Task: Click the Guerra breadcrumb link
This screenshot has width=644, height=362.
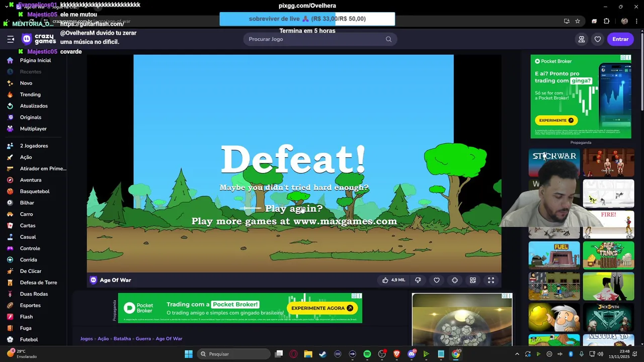Action: click(x=143, y=339)
